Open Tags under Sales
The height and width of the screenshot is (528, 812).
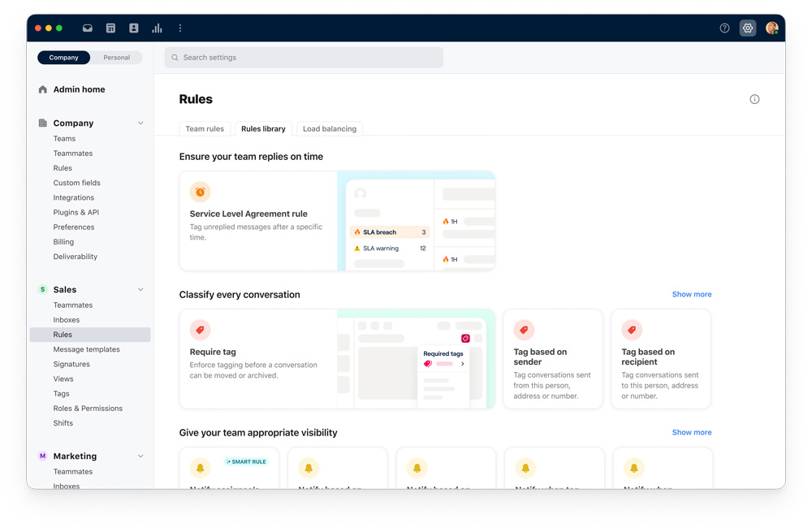pos(61,394)
